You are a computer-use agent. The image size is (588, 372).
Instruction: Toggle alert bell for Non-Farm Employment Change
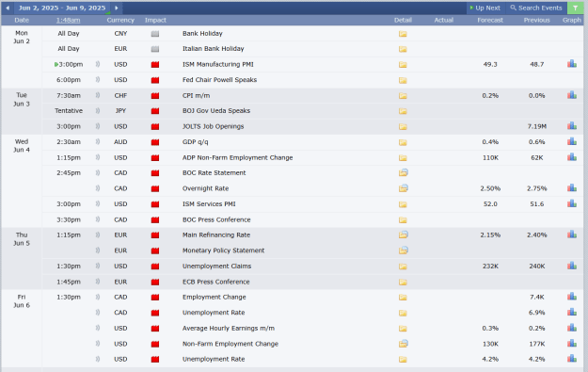coord(98,344)
